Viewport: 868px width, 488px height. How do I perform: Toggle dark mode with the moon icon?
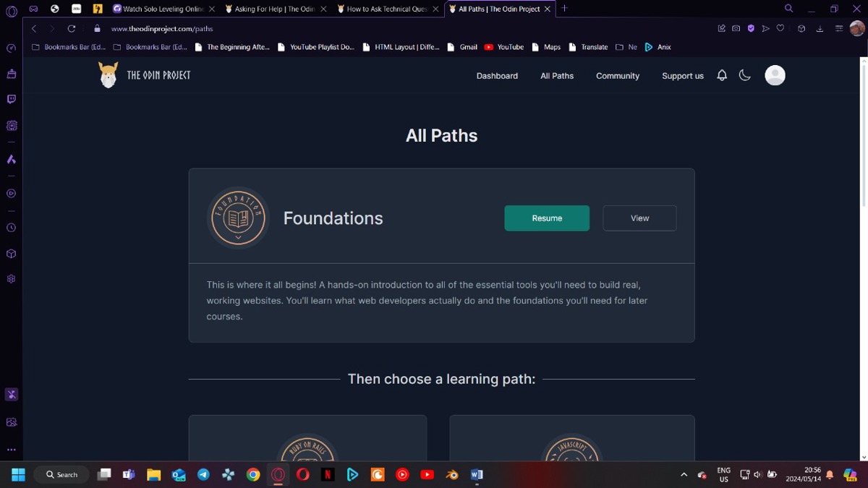click(x=744, y=75)
